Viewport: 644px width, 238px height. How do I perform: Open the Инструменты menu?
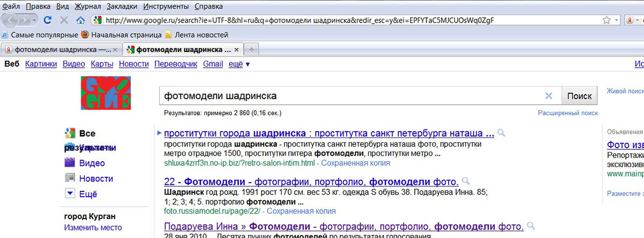[166, 6]
